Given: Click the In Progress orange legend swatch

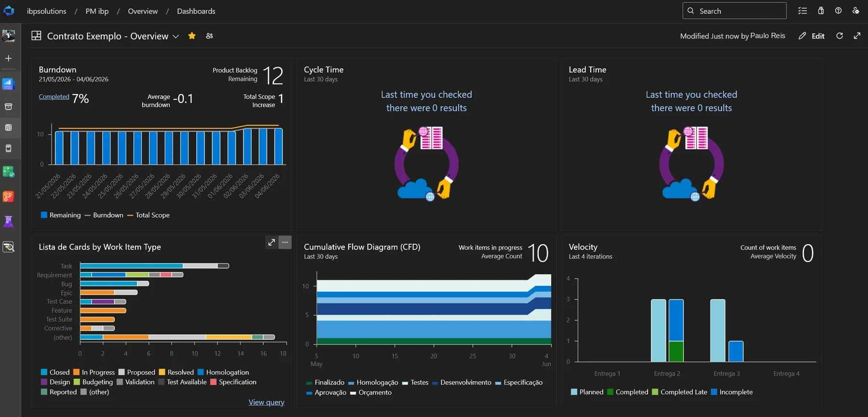Looking at the screenshot, I should [76, 372].
